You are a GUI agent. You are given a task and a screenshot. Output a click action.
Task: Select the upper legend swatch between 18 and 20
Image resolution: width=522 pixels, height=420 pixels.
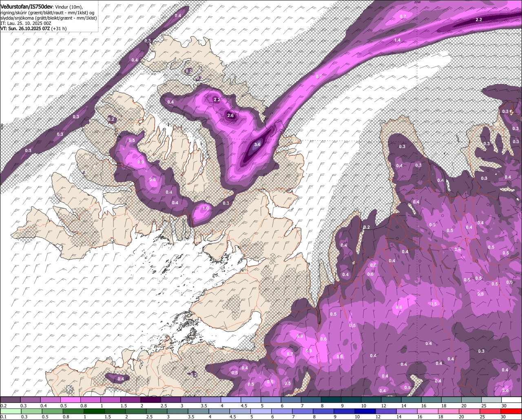click(x=452, y=400)
